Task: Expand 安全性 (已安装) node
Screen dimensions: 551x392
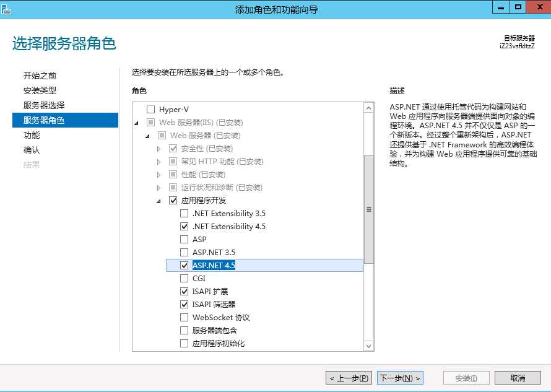Action: point(159,149)
